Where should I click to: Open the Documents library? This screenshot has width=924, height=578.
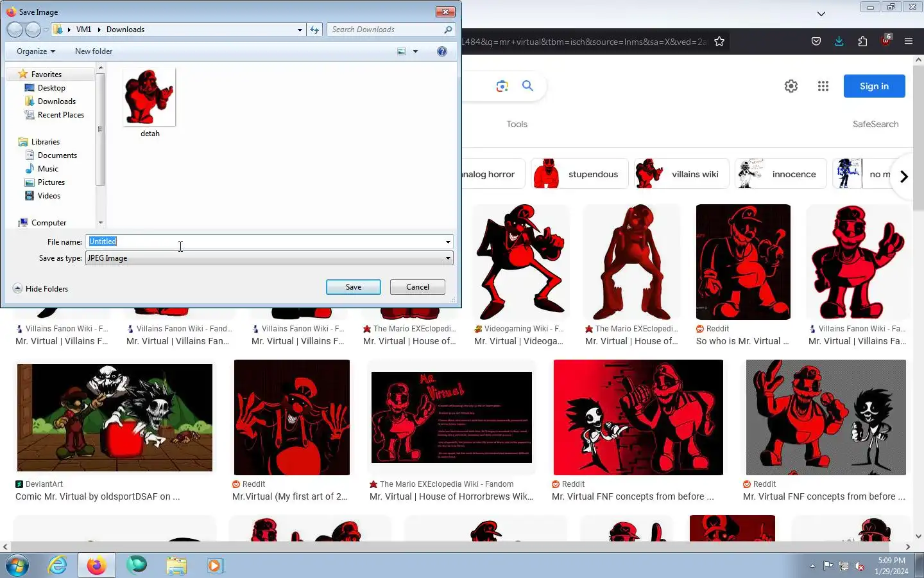pyautogui.click(x=57, y=155)
